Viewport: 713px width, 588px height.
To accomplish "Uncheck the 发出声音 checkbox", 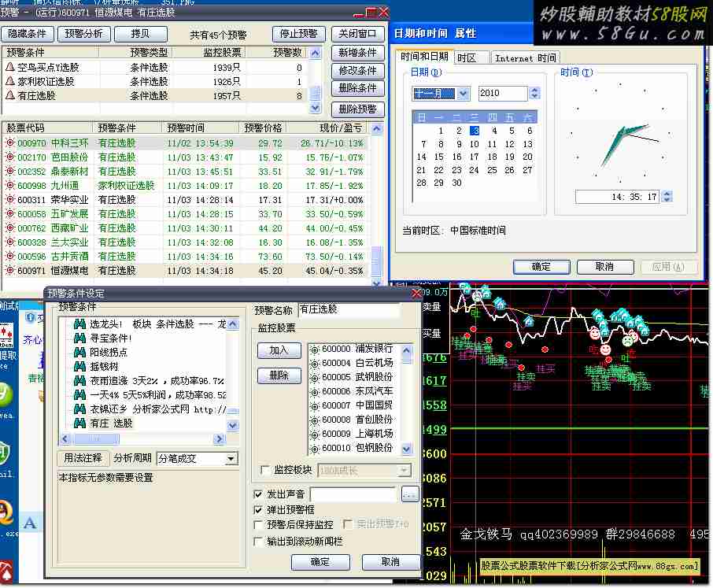I will click(258, 494).
